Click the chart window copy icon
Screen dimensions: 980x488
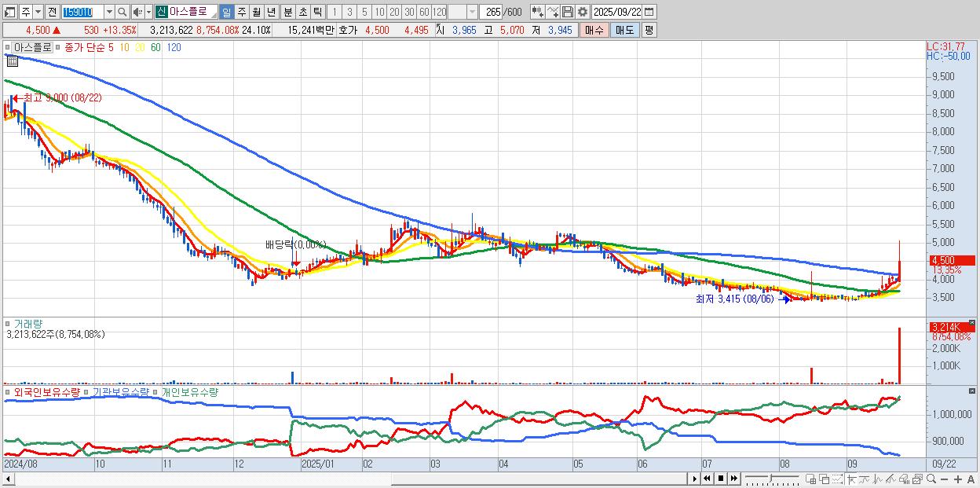(917, 479)
